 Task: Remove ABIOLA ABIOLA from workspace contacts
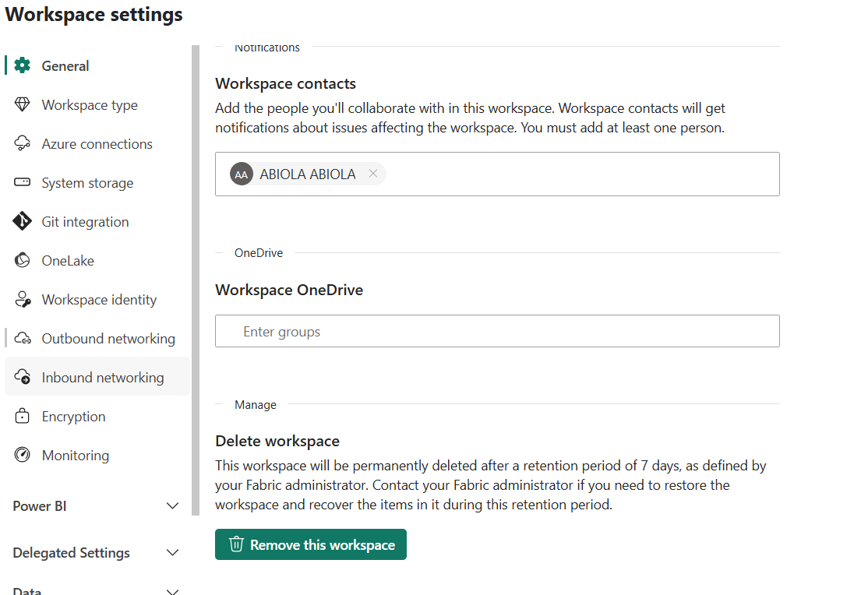tap(373, 174)
